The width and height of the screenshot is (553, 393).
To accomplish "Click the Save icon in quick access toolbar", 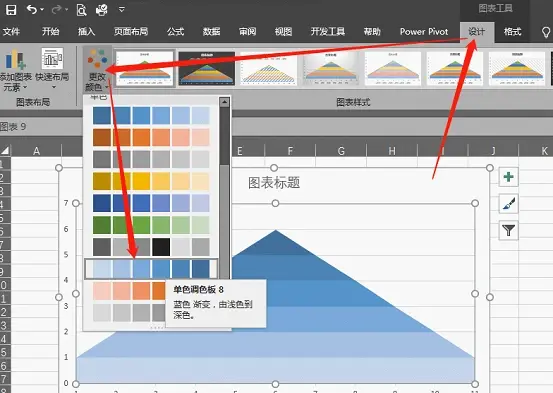I will 11,10.
